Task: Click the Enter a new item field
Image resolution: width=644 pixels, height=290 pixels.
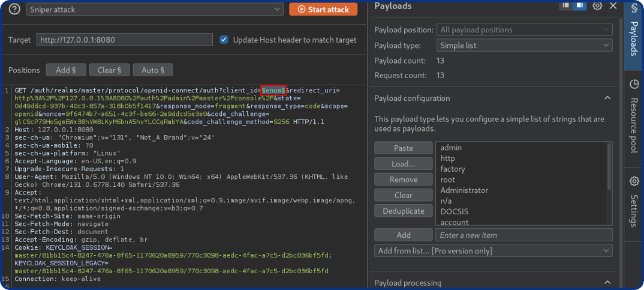Action: [x=523, y=235]
